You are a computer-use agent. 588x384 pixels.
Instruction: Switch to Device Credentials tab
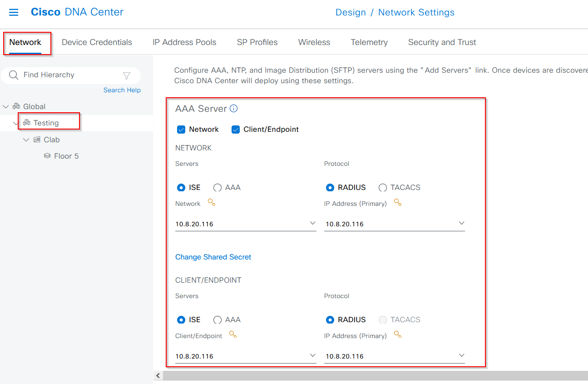pos(97,42)
